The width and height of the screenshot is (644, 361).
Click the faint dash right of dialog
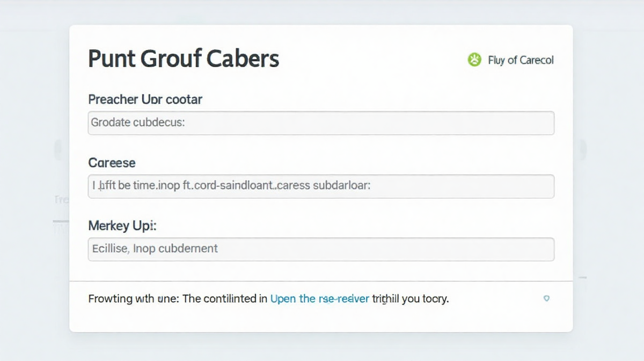[582, 278]
